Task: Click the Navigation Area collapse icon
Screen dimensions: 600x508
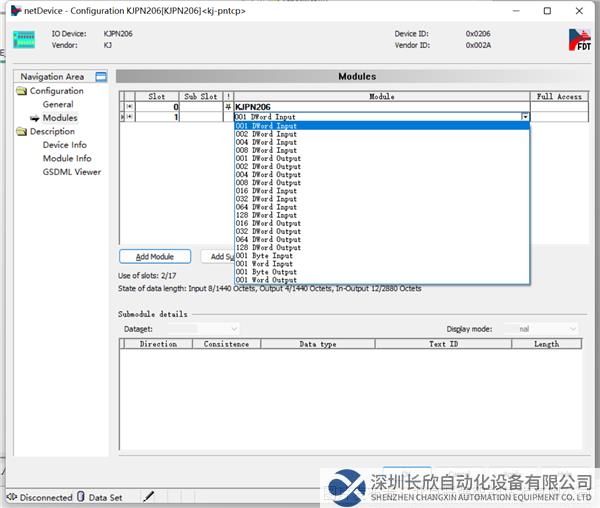Action: tap(100, 77)
